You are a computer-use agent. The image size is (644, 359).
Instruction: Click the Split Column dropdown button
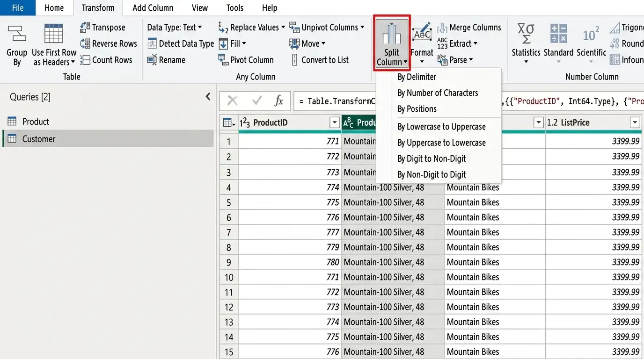point(392,43)
